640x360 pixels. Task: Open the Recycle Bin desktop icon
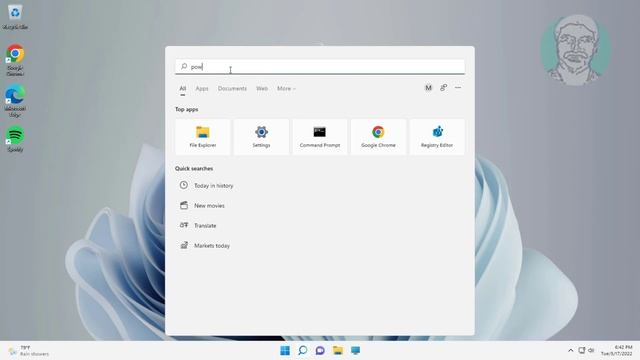pos(15,17)
